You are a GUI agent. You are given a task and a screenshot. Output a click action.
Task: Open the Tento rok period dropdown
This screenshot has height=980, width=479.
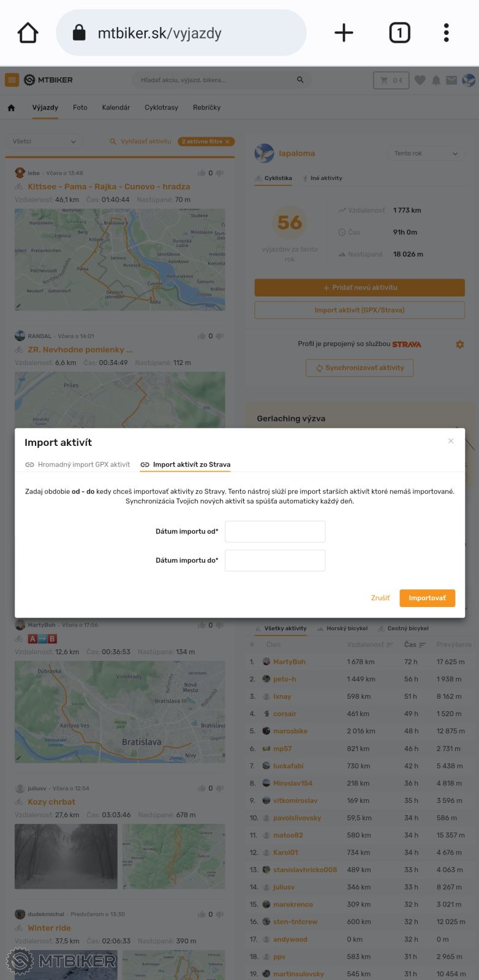point(426,154)
